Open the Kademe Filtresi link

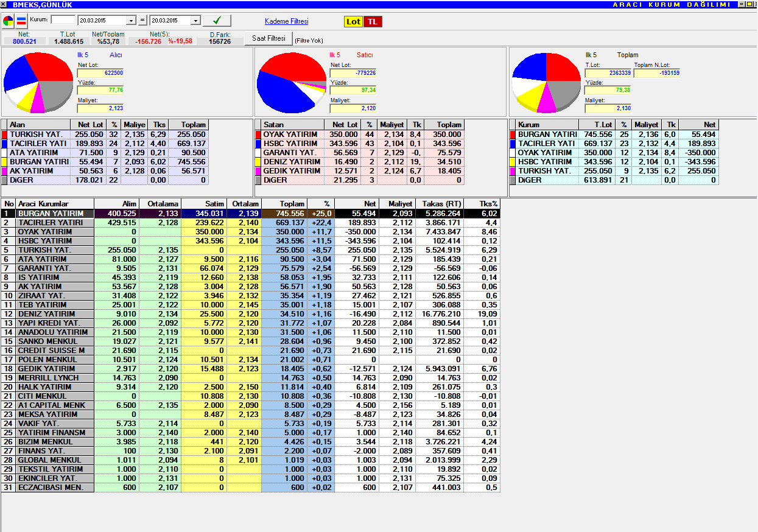point(286,21)
